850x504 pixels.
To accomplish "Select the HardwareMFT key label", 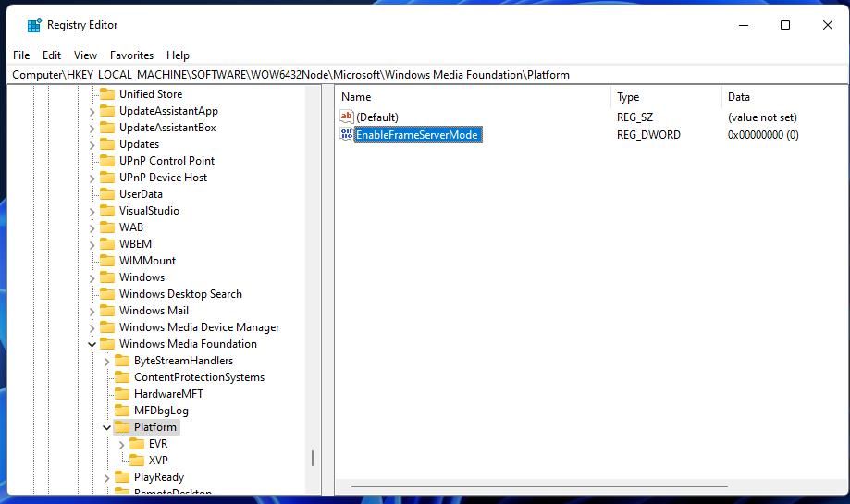I will (168, 393).
